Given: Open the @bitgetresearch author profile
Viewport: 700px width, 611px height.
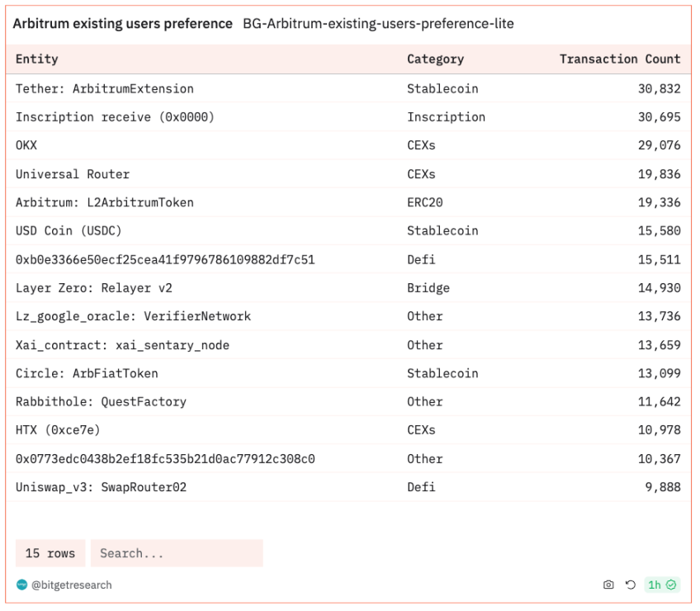Looking at the screenshot, I should 72,585.
